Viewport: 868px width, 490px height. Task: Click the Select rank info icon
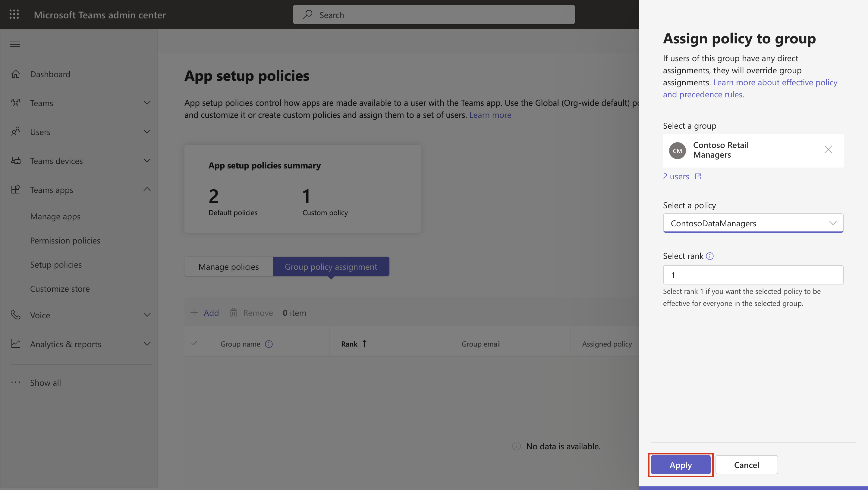[x=710, y=256]
